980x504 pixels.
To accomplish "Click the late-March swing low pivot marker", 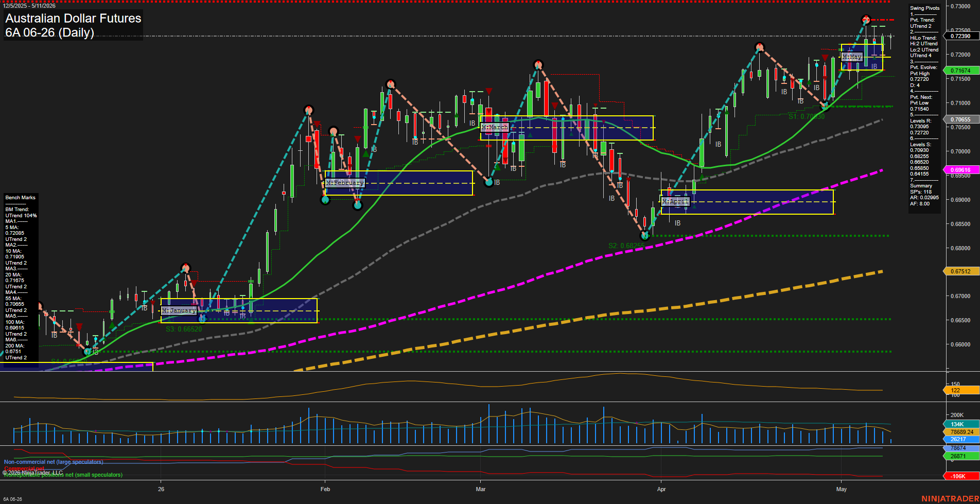I will (645, 235).
